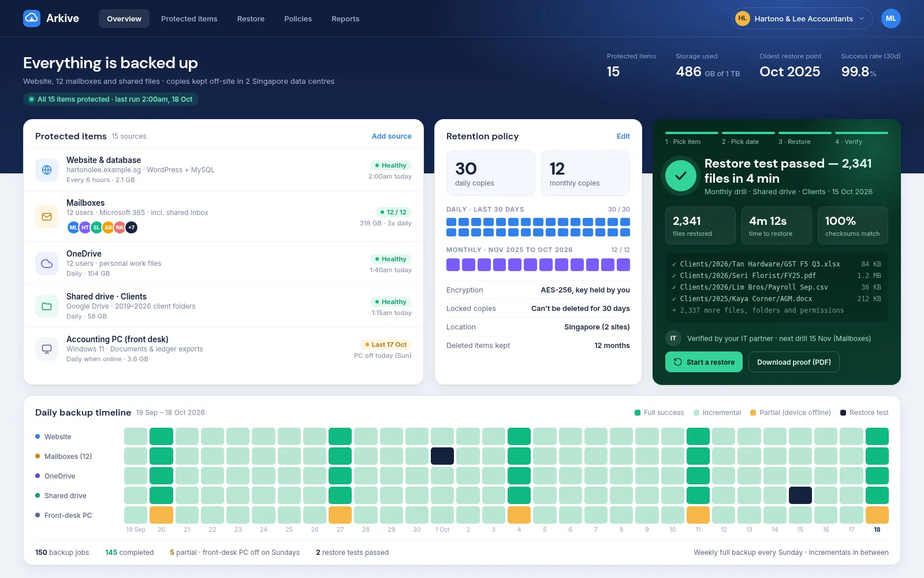Click the Tan Hardware GST F5 Q3.xlsx file row
This screenshot has height=578, width=924.
point(776,264)
